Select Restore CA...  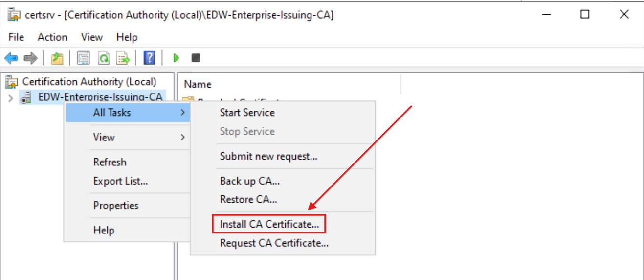point(282,200)
